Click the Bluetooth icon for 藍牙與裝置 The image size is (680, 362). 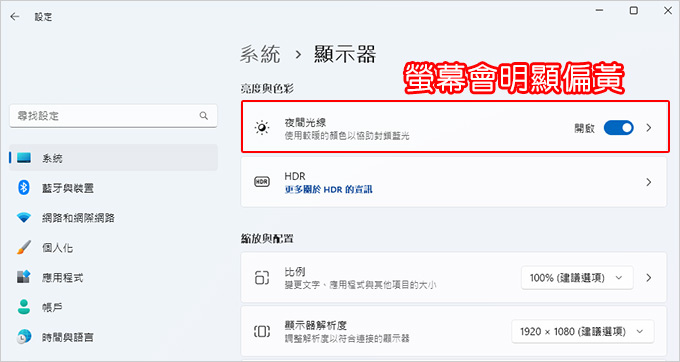(24, 188)
